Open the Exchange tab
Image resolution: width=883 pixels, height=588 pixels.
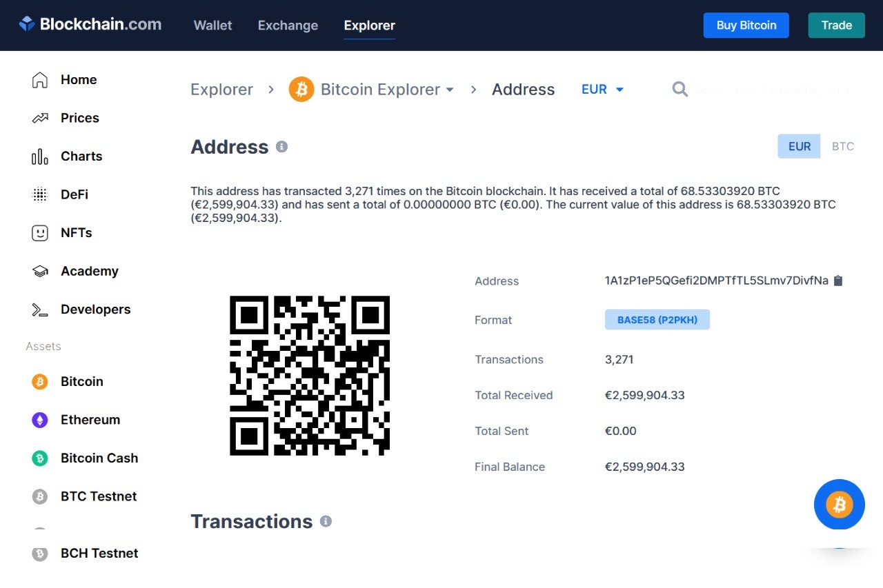[x=288, y=26]
